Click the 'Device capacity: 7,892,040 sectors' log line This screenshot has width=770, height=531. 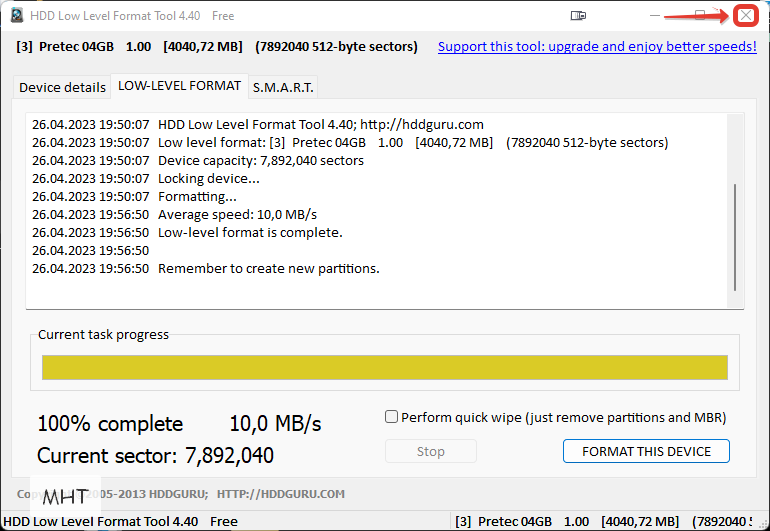point(261,161)
